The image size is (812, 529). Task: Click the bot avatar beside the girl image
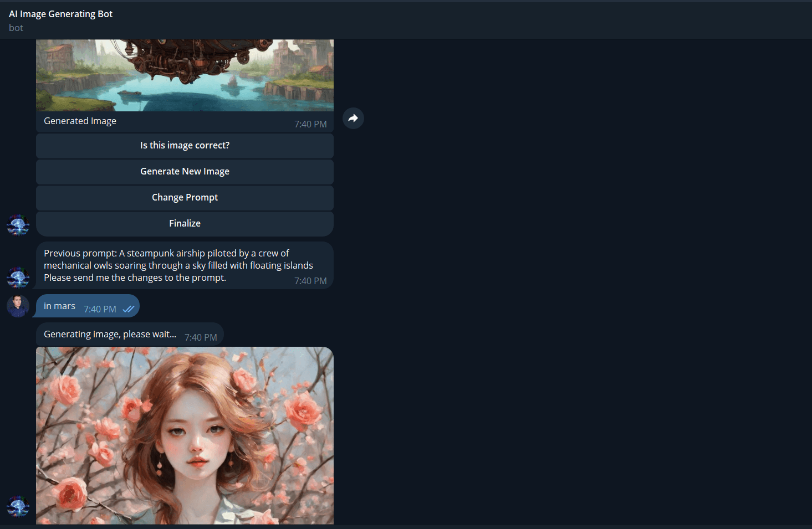(x=18, y=506)
